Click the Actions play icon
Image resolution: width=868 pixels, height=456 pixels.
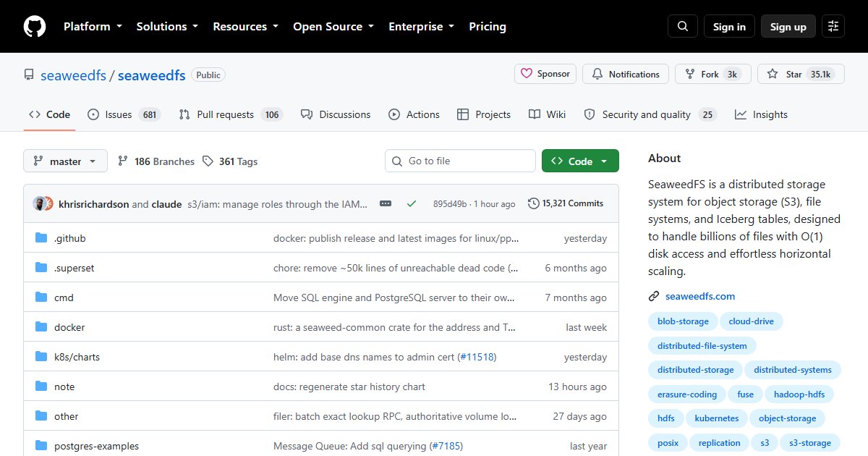[x=394, y=114]
